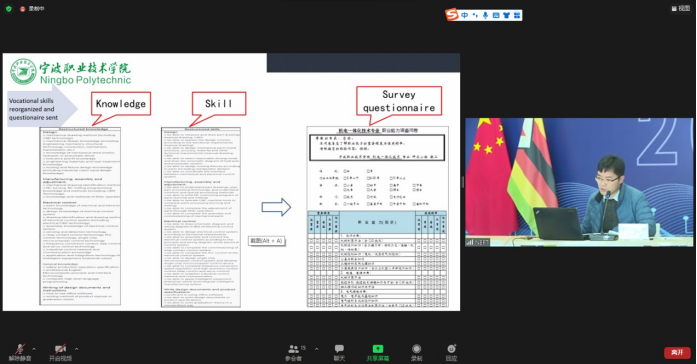This screenshot has width=697, height=364.
Task: Click the record meeting icon
Action: click(416, 349)
